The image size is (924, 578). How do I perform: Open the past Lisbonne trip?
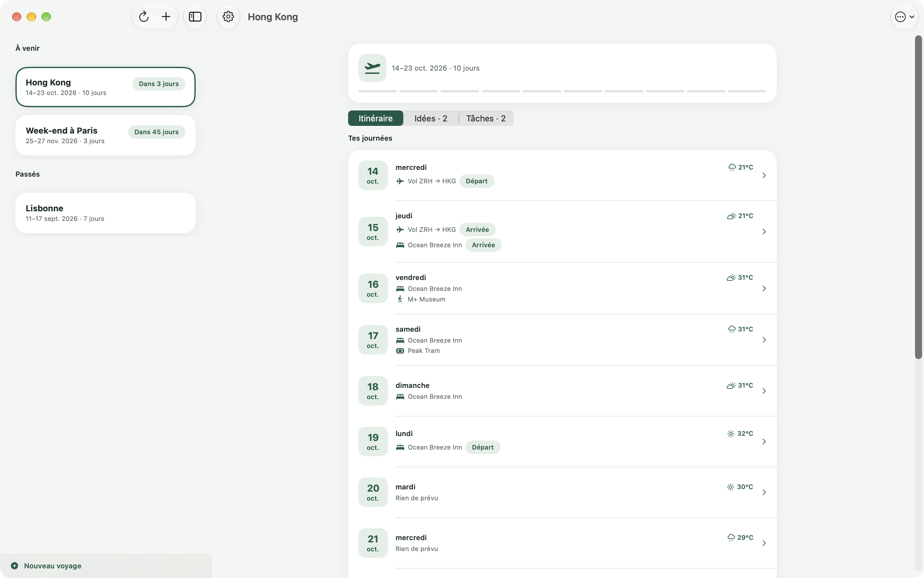click(105, 213)
